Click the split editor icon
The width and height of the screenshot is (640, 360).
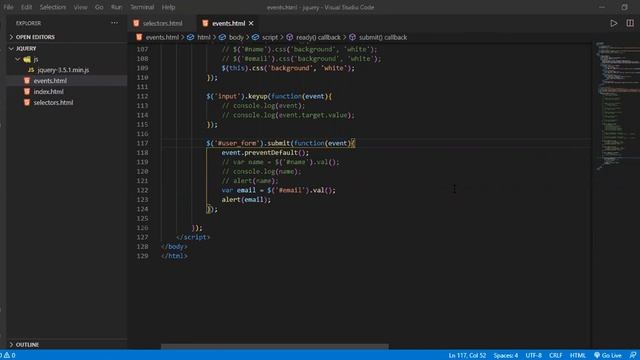coord(630,23)
